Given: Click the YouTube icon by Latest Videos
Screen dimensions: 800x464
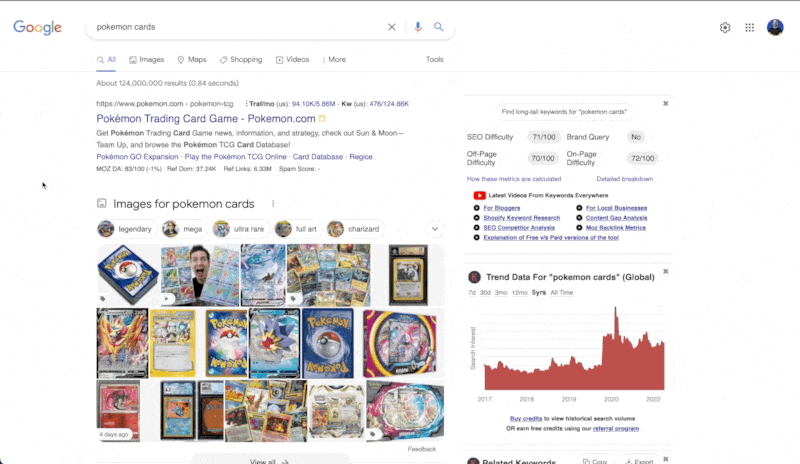Looking at the screenshot, I should coord(479,196).
